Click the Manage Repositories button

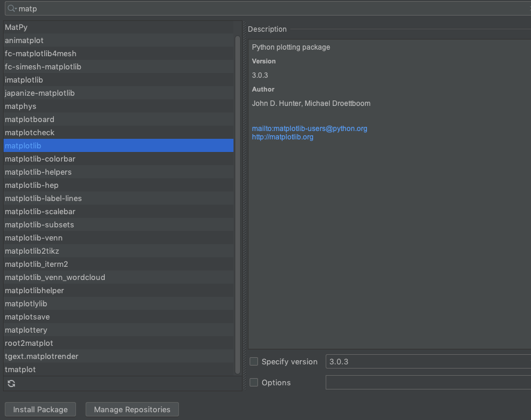[132, 409]
